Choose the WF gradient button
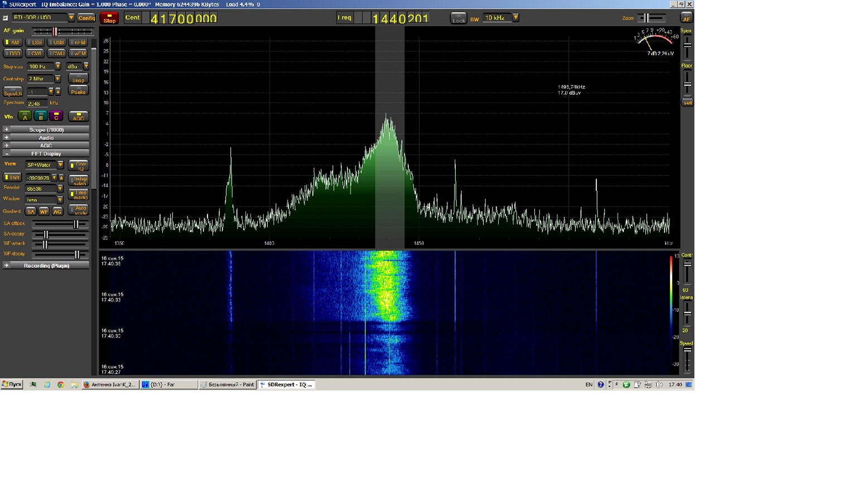 44,211
